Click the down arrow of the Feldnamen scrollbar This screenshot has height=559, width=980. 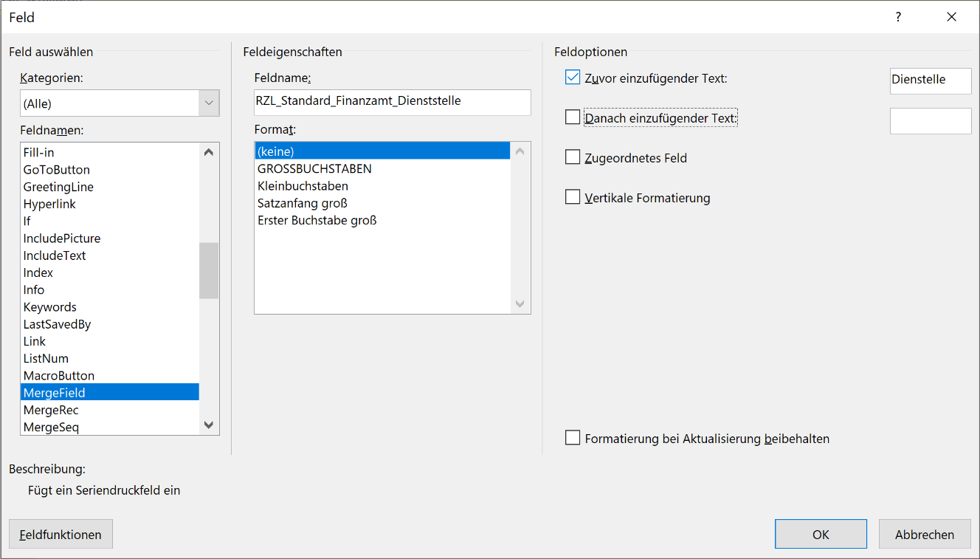(209, 425)
